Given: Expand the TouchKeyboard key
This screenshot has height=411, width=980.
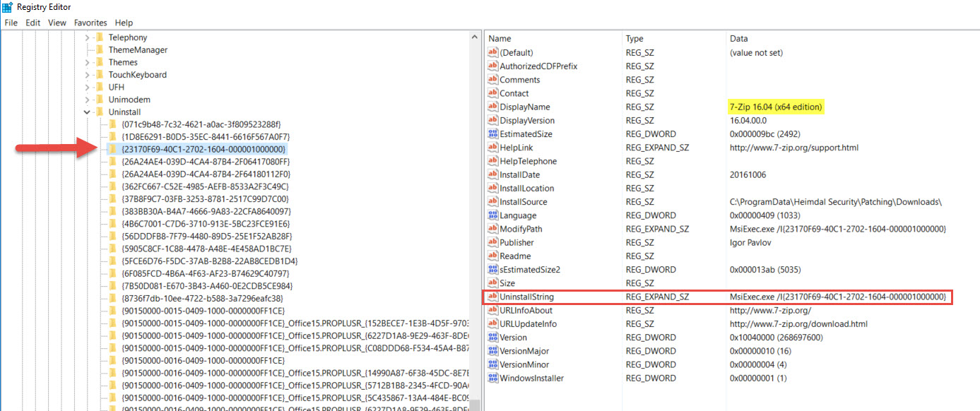Looking at the screenshot, I should tap(88, 75).
